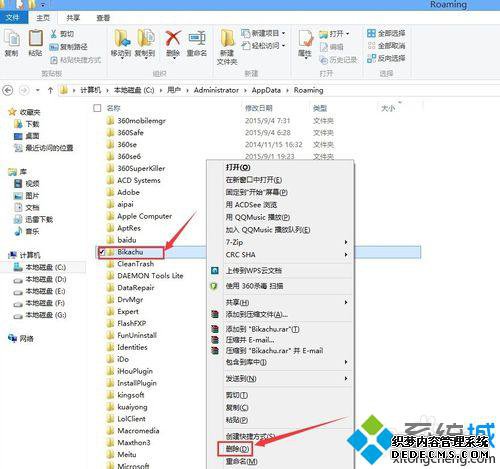Click the Paste clipboard icon
500x469 pixels.
(x=35, y=38)
